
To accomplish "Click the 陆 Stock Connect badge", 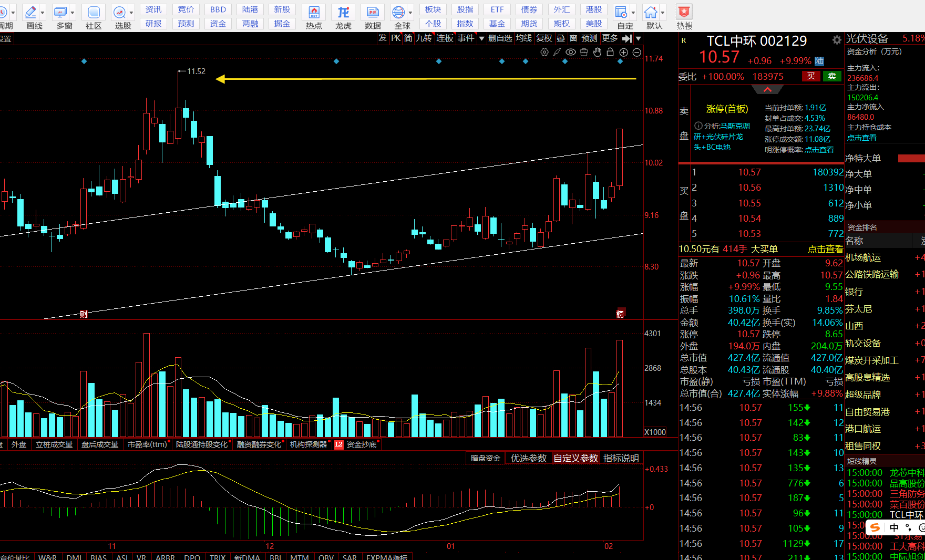I will coord(819,61).
